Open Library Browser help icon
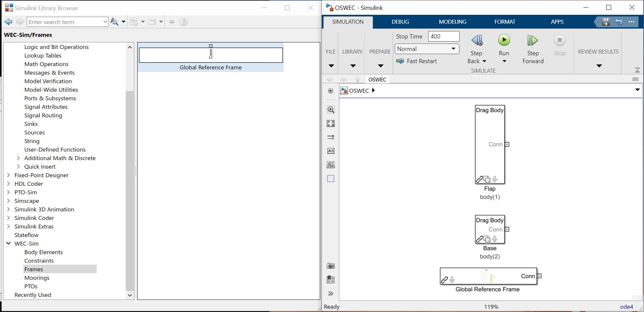 pyautogui.click(x=184, y=22)
